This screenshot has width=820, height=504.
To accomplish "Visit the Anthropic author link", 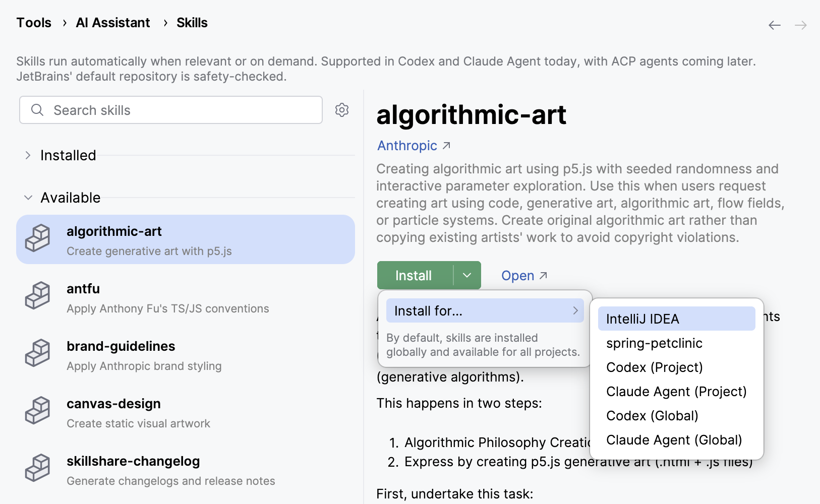I will point(414,146).
